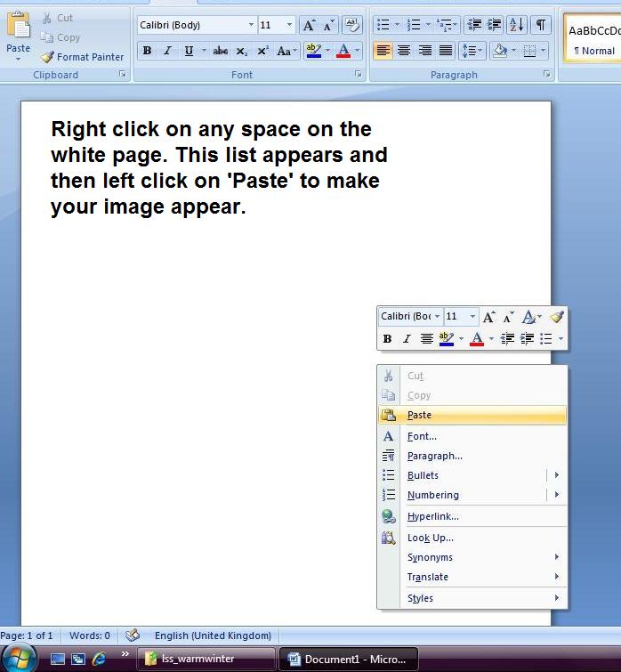The image size is (621, 672).
Task: Click mini toolbar Quick Styles icon
Action: tap(529, 317)
